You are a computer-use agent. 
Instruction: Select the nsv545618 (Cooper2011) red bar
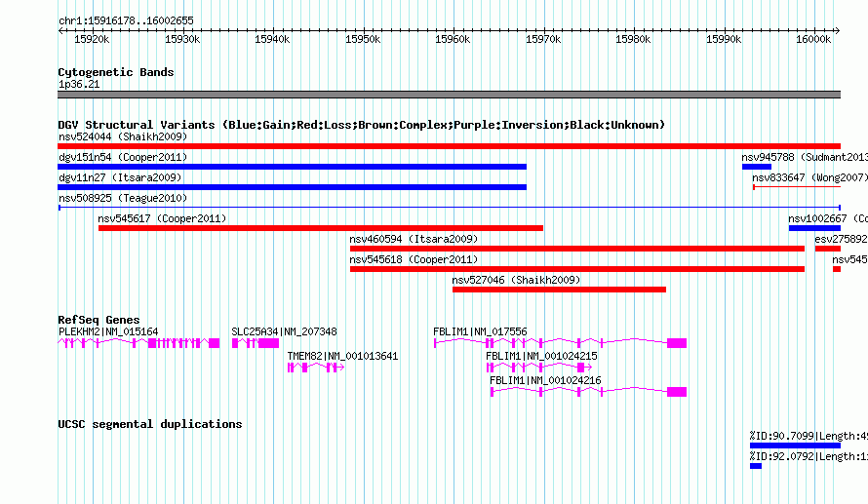point(576,269)
